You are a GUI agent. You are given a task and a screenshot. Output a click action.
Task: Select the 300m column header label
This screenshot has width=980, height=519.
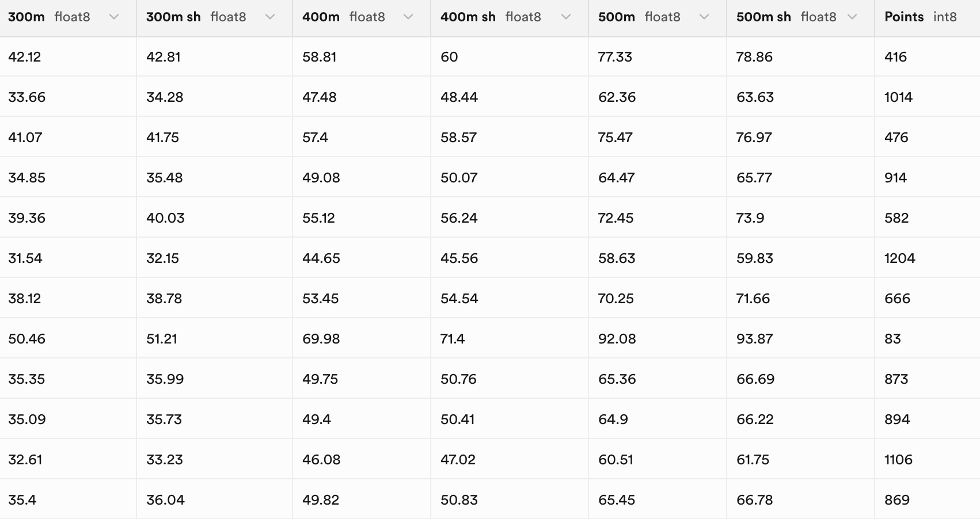[x=26, y=17]
